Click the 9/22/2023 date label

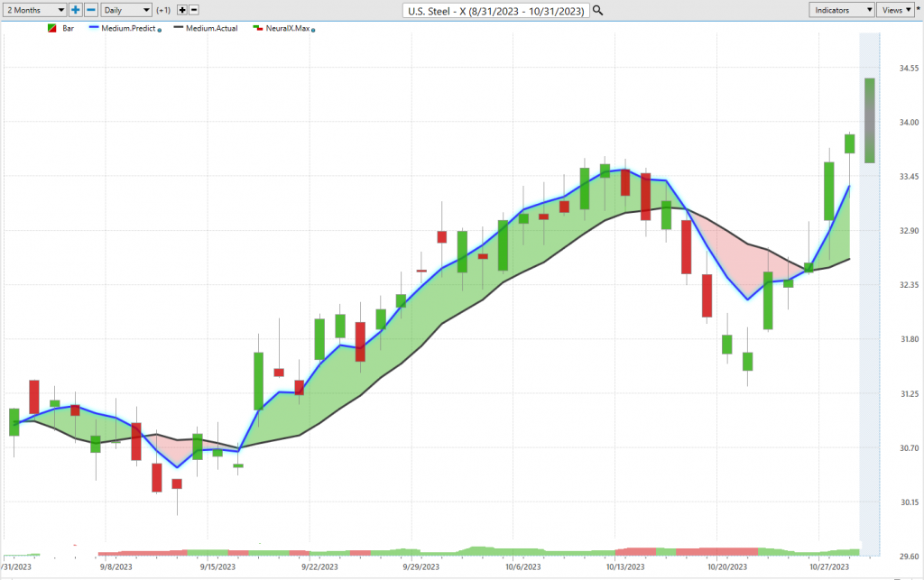[319, 567]
